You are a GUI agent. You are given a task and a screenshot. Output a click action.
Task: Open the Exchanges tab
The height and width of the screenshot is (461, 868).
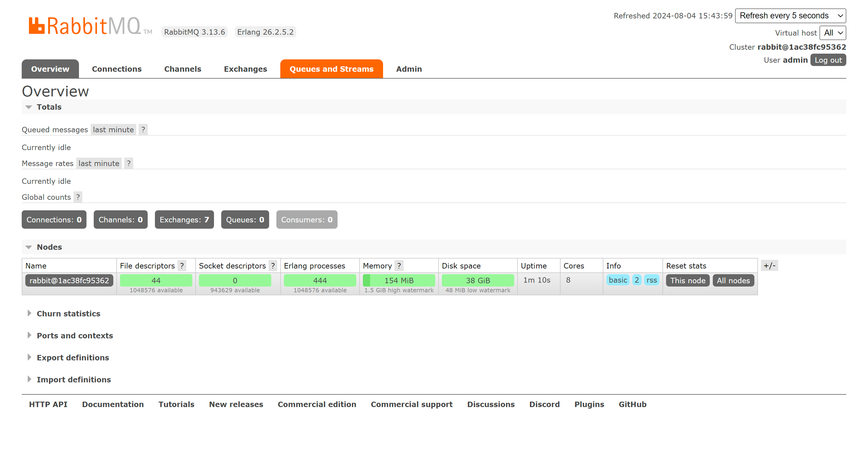(x=245, y=69)
